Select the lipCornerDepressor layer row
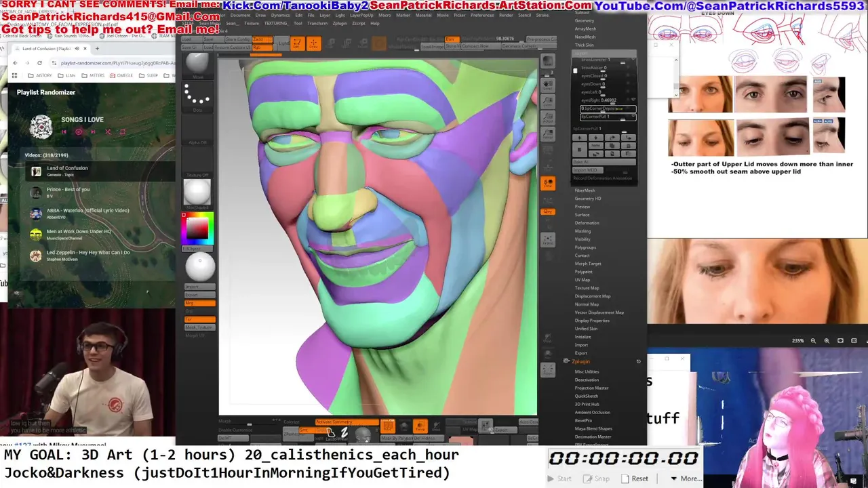This screenshot has width=868, height=488. coord(608,108)
